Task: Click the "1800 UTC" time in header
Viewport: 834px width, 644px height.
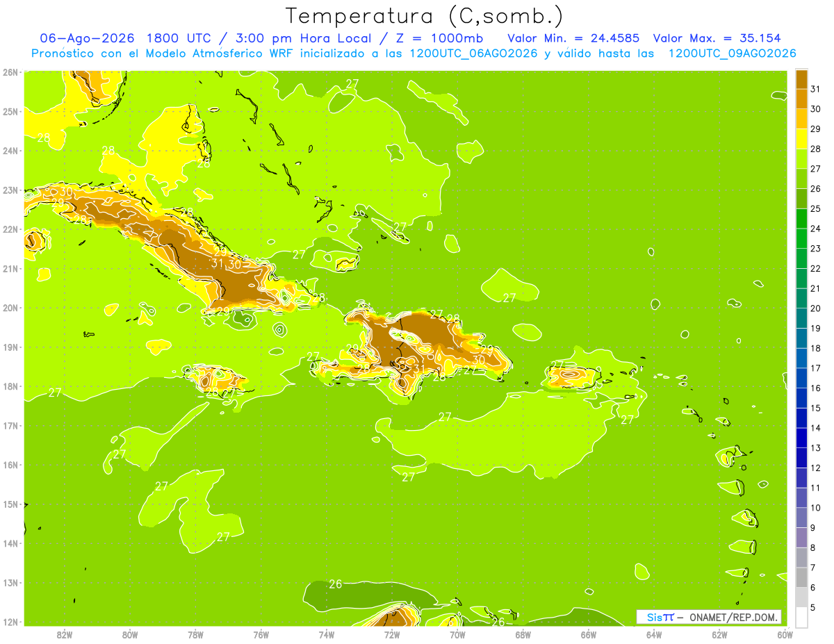Action: [179, 38]
